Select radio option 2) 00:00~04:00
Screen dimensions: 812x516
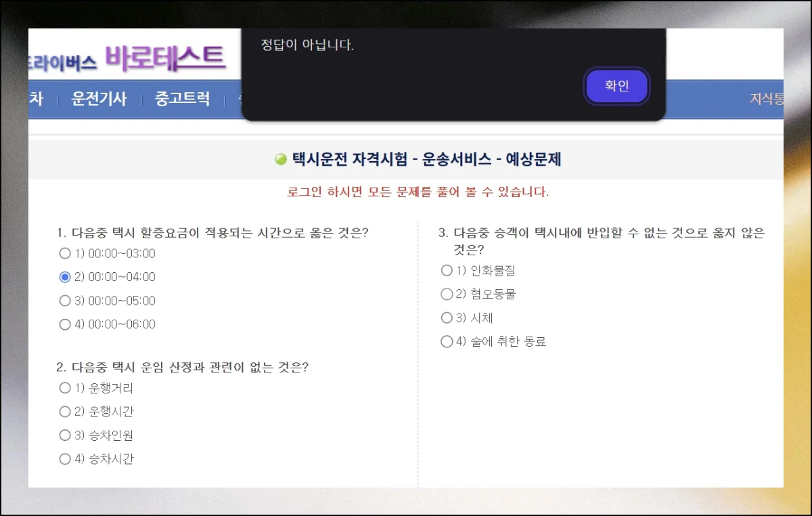[x=65, y=277]
